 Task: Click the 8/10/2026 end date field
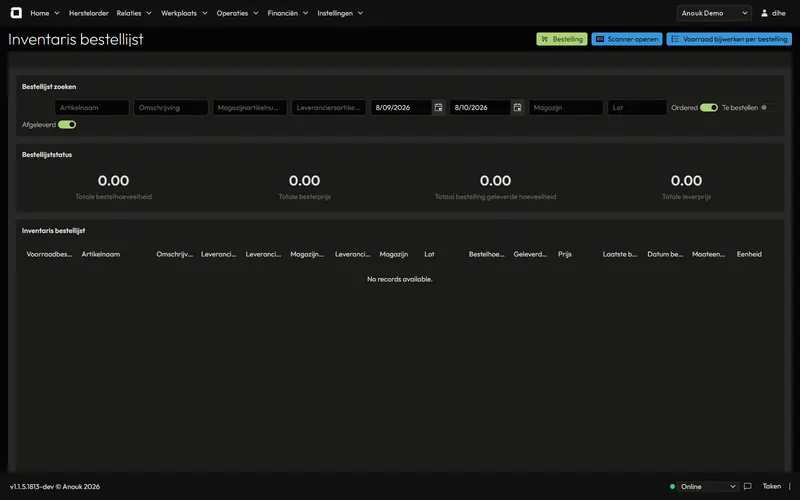pos(480,108)
